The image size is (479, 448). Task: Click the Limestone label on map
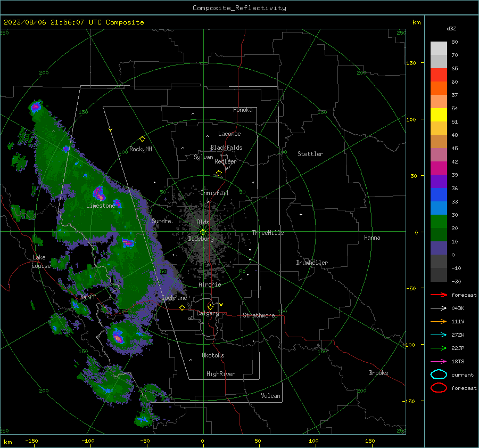(x=101, y=206)
